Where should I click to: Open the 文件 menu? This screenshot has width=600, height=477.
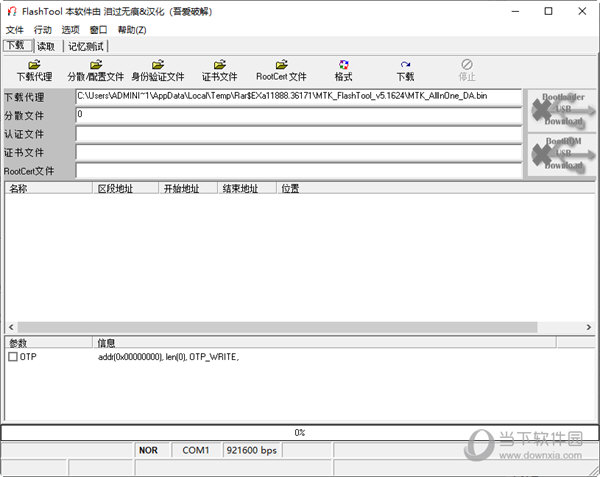point(15,30)
